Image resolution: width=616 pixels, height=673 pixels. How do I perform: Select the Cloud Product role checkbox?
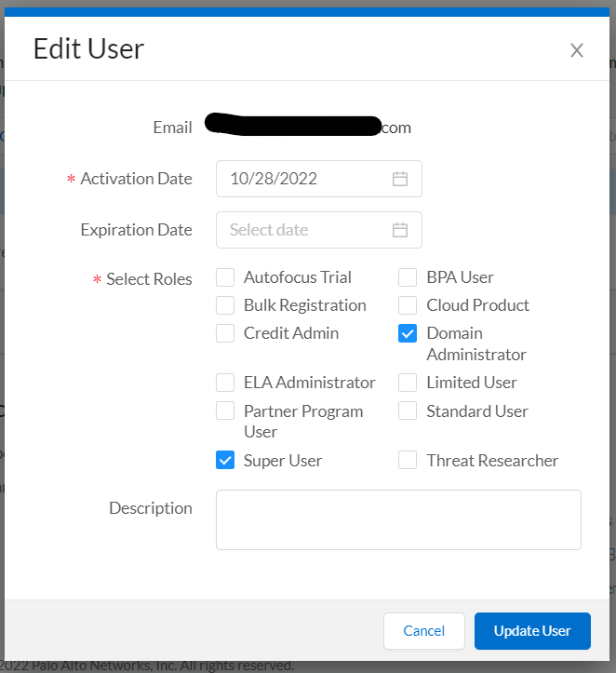pyautogui.click(x=408, y=305)
